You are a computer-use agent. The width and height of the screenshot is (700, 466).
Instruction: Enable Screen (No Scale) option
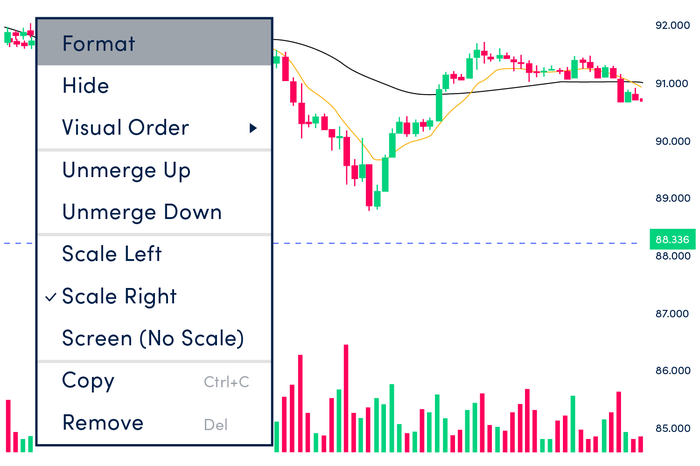coord(152,338)
